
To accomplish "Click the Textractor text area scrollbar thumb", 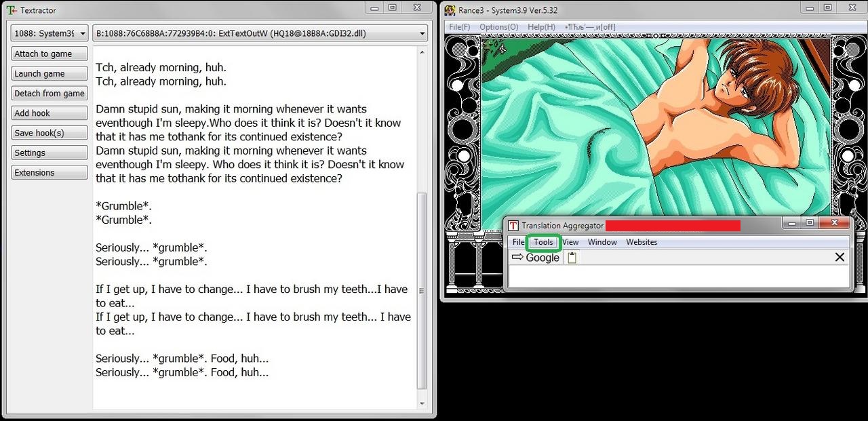I will pos(422,291).
